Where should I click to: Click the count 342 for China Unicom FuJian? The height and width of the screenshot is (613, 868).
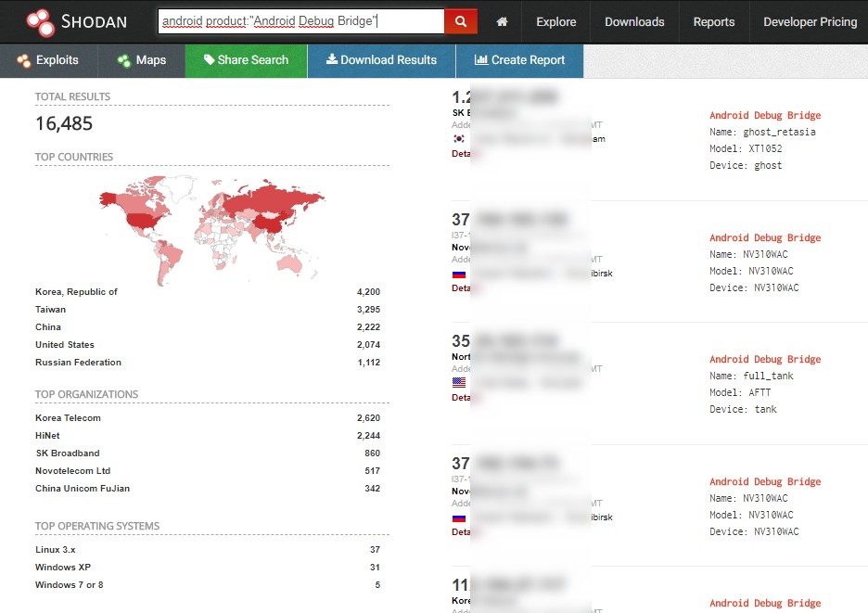[x=373, y=489]
